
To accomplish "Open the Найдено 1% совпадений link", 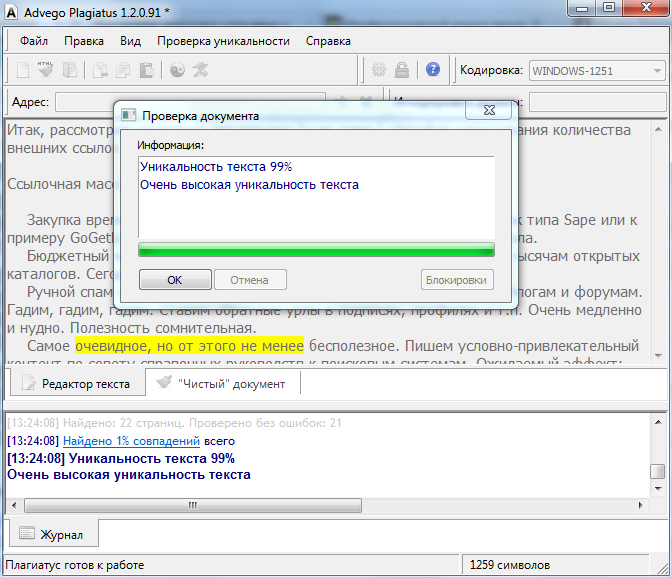I will point(131,441).
